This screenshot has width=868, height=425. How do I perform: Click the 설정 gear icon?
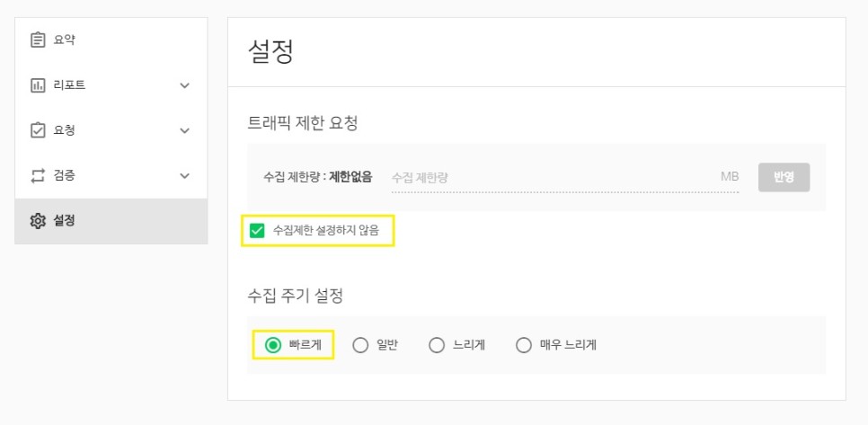pyautogui.click(x=38, y=221)
